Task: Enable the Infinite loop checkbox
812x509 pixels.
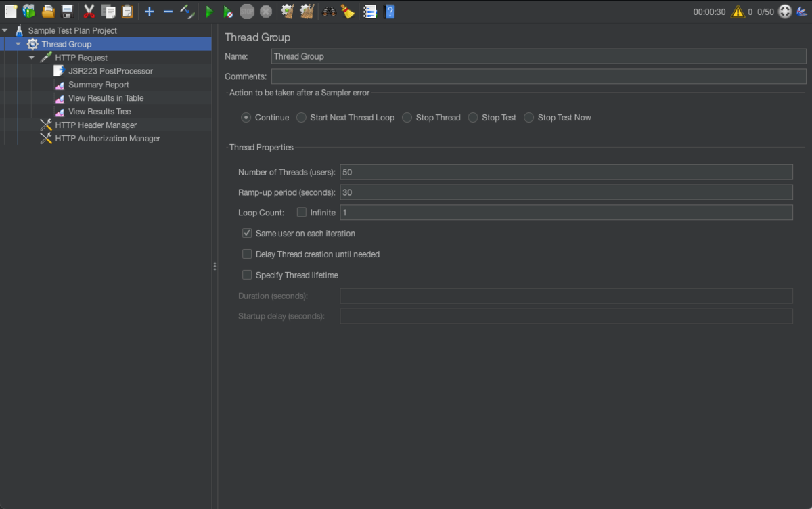Action: tap(302, 213)
